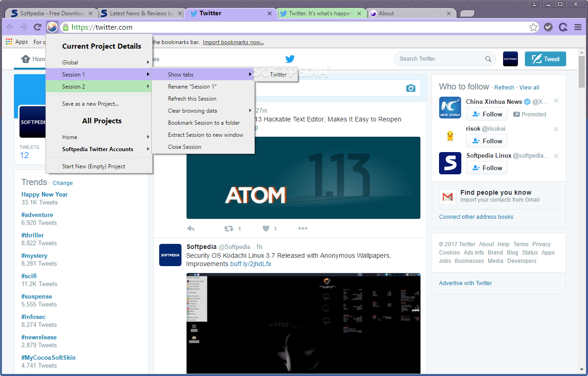This screenshot has width=588, height=376.
Task: Open the Show tabs submenu
Action: click(x=203, y=74)
